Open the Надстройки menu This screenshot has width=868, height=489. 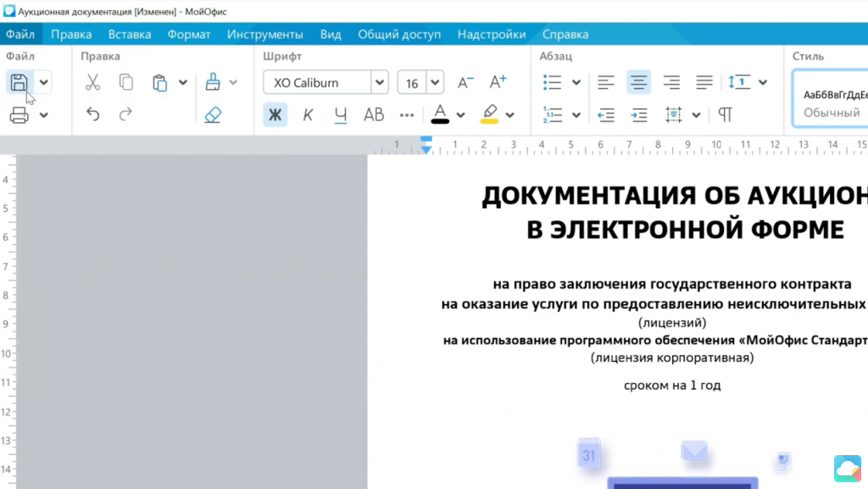pos(492,34)
